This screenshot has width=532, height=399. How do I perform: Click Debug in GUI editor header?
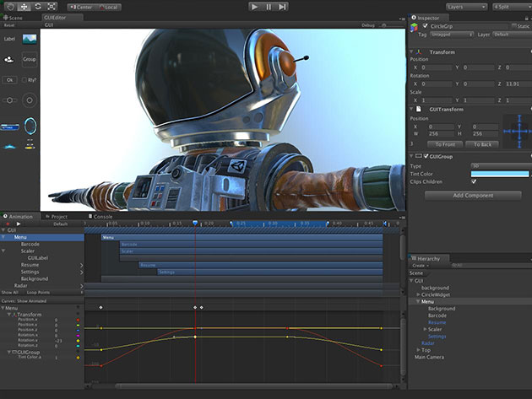(x=368, y=25)
